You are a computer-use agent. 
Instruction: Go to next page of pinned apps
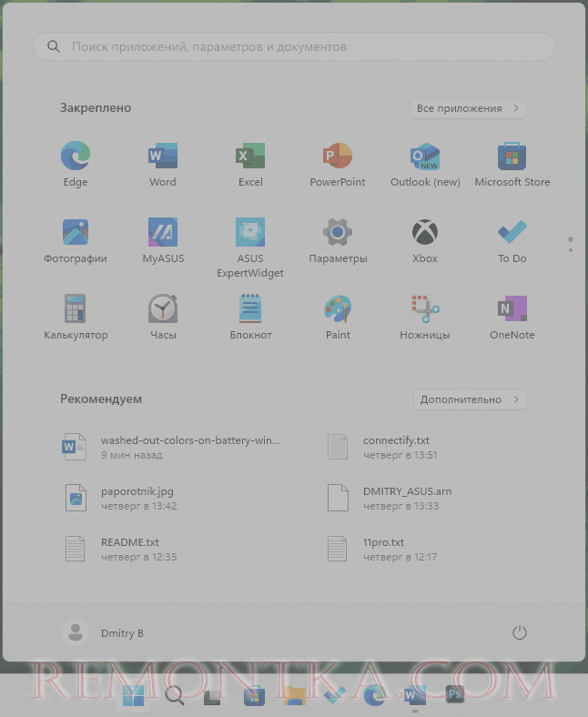[571, 250]
